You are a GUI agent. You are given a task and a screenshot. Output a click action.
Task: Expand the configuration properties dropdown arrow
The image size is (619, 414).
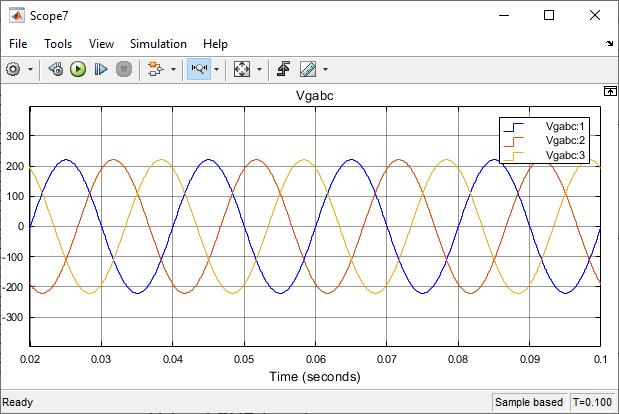coord(30,69)
